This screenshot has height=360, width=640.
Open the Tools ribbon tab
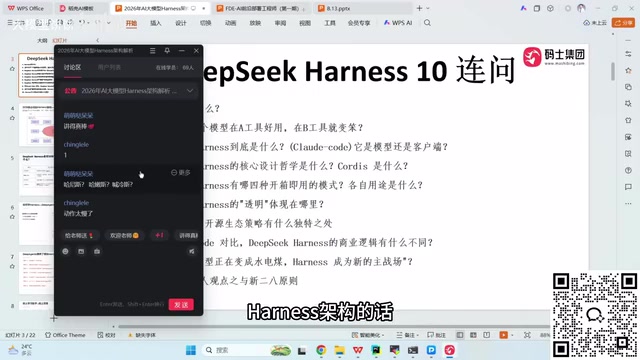point(330,23)
